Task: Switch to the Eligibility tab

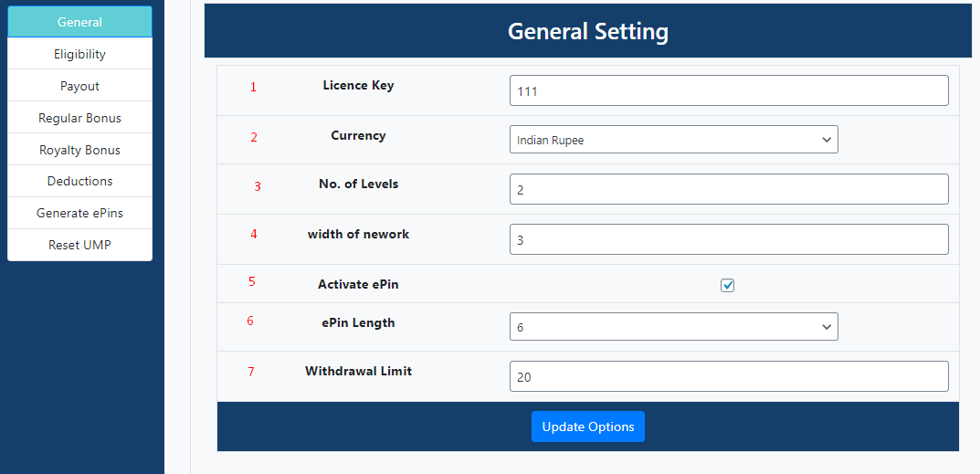Action: 79,54
